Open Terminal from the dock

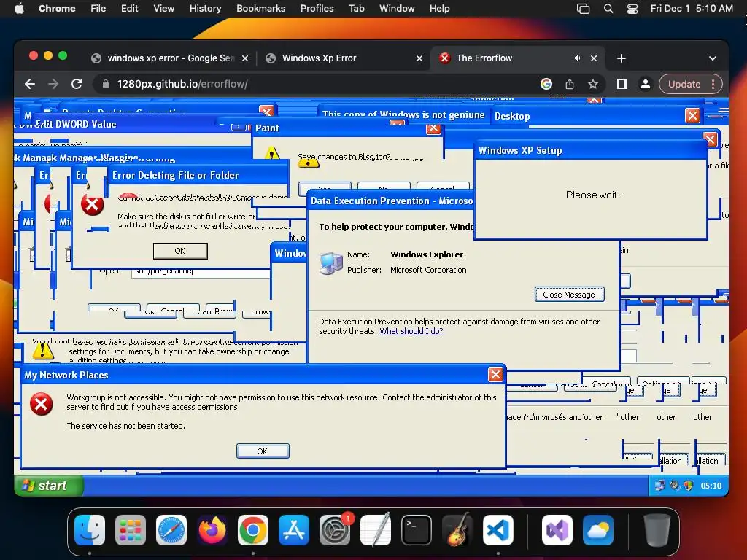(x=417, y=530)
